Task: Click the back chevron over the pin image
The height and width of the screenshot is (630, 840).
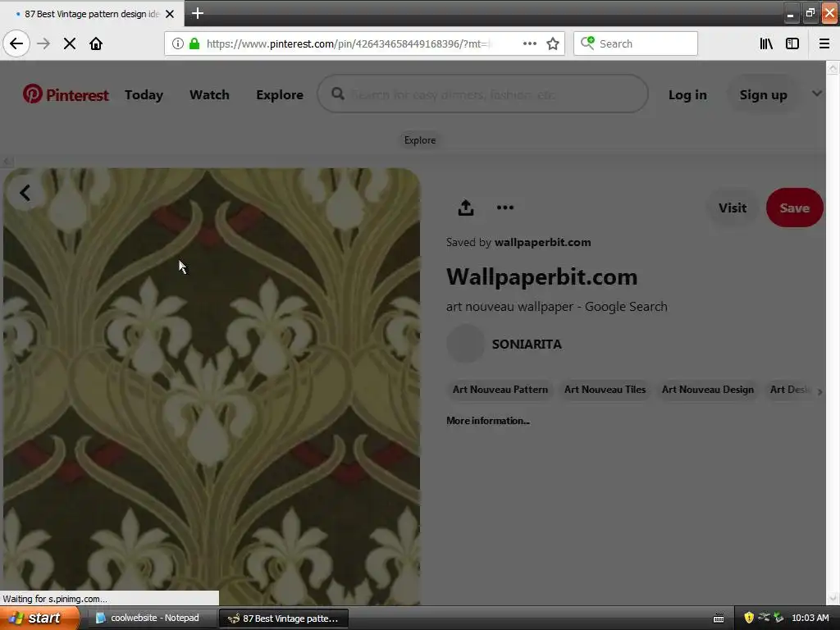Action: click(x=25, y=192)
